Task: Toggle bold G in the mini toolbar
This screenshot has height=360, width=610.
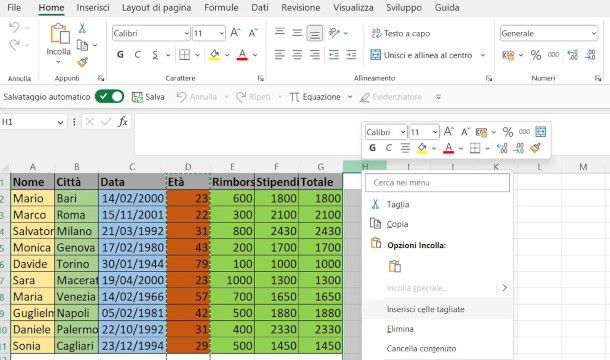Action: click(372, 148)
